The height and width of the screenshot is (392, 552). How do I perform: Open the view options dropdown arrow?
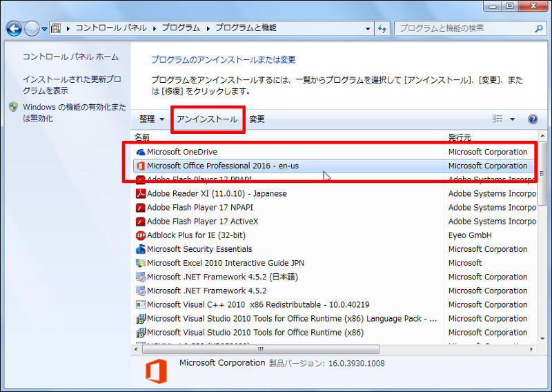point(512,119)
